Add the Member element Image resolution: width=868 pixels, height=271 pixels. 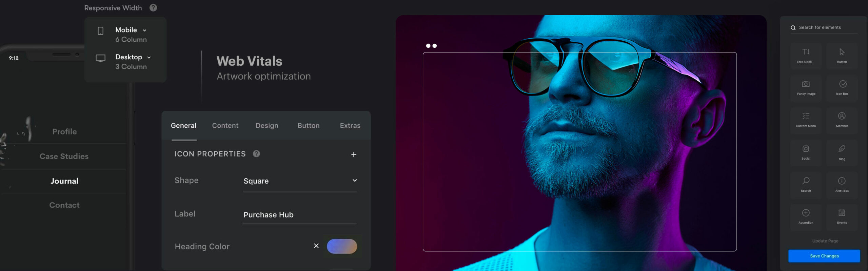[x=842, y=120]
